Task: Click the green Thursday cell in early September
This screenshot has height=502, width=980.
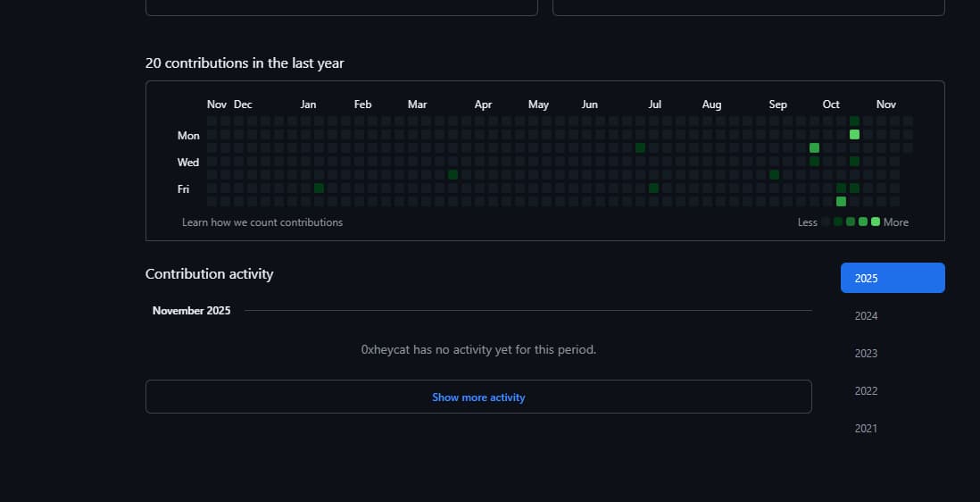Action: pos(774,175)
